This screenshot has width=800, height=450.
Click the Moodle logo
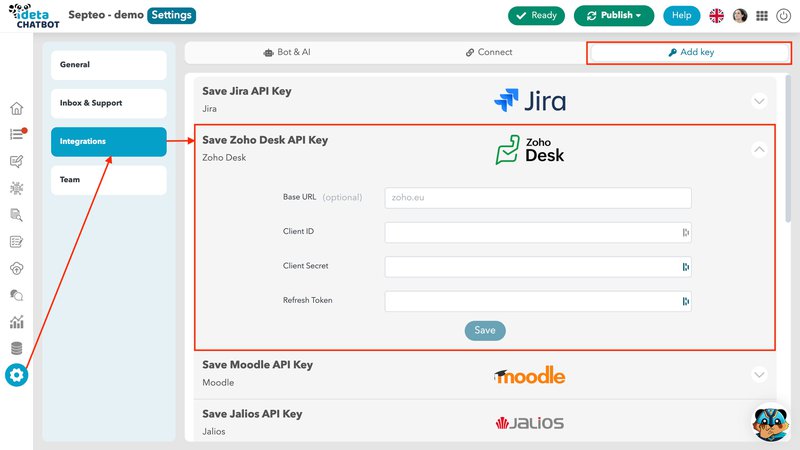530,376
